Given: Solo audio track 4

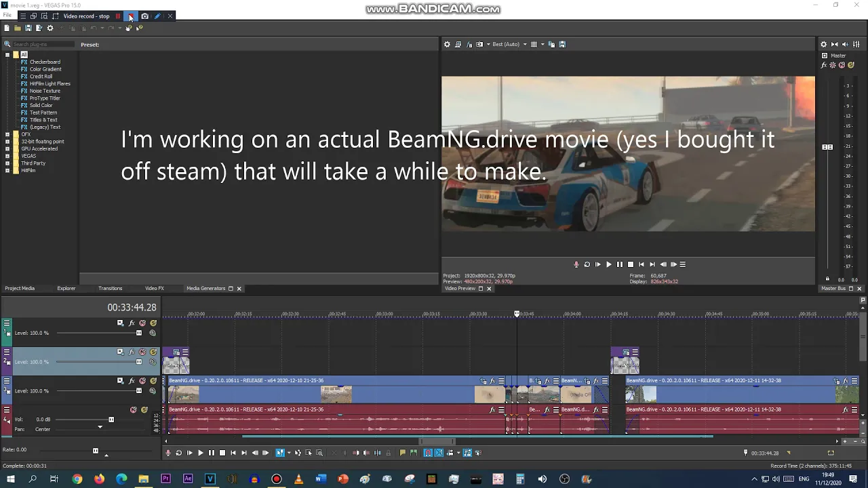Looking at the screenshot, I should pyautogui.click(x=144, y=410).
